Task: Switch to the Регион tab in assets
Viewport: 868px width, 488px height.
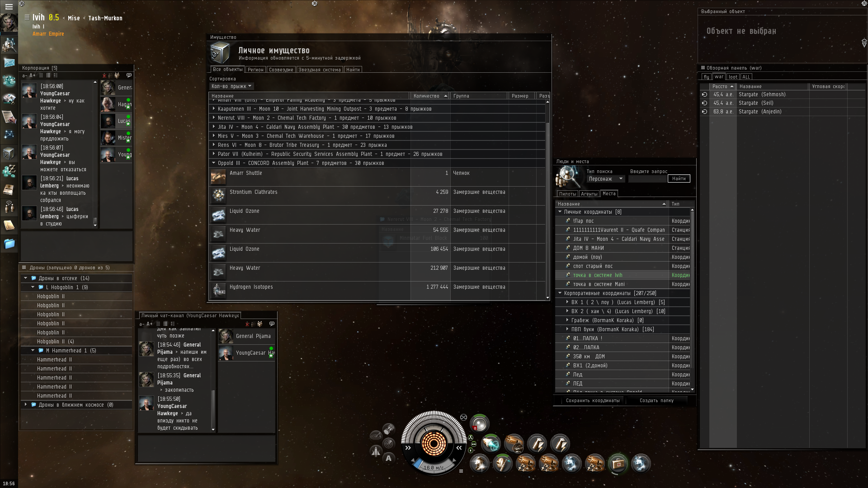Action: click(x=255, y=70)
